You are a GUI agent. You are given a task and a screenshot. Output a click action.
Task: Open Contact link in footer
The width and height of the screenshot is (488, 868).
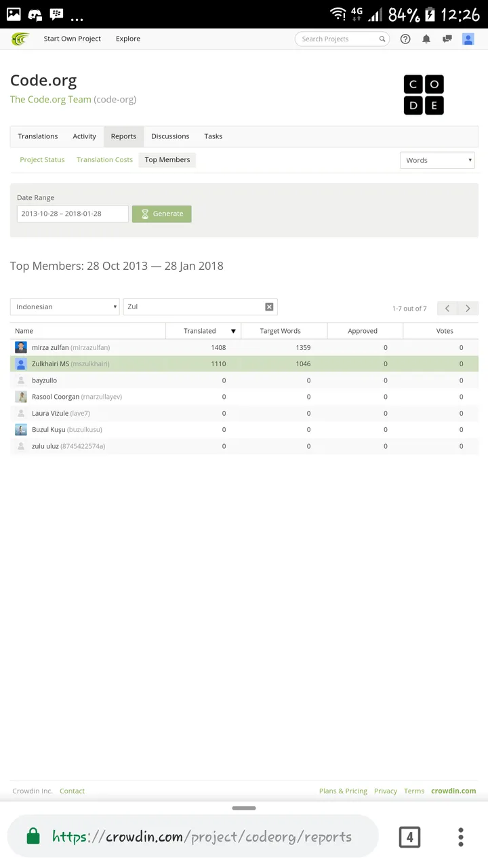(72, 791)
